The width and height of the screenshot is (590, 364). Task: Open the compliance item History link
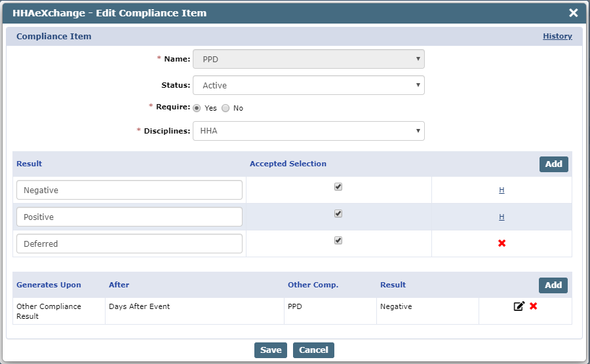point(557,36)
